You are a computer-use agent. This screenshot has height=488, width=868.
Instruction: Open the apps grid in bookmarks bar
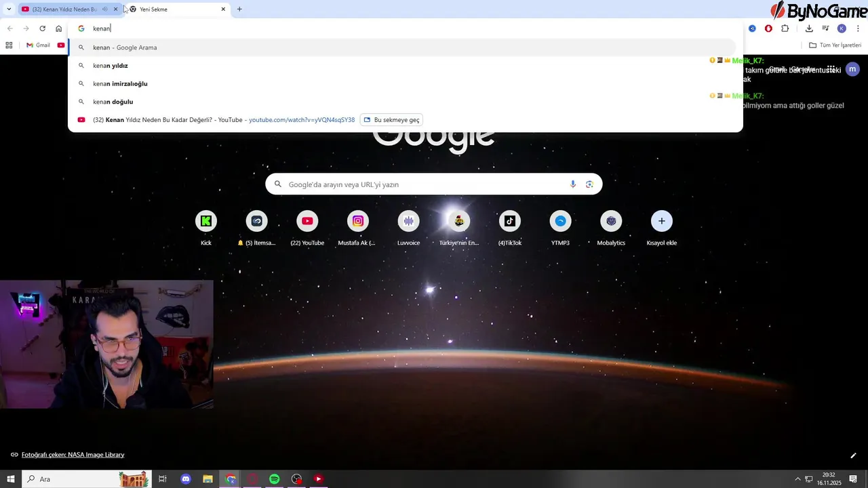click(9, 45)
